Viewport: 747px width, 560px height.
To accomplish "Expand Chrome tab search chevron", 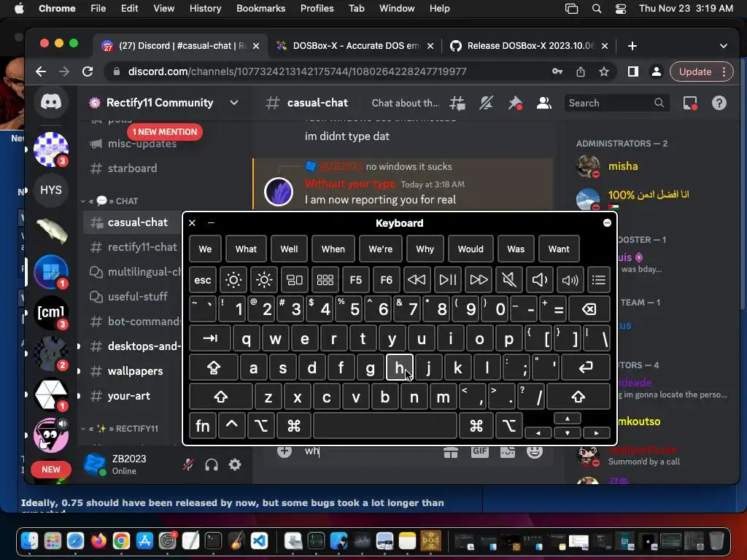I will [723, 46].
